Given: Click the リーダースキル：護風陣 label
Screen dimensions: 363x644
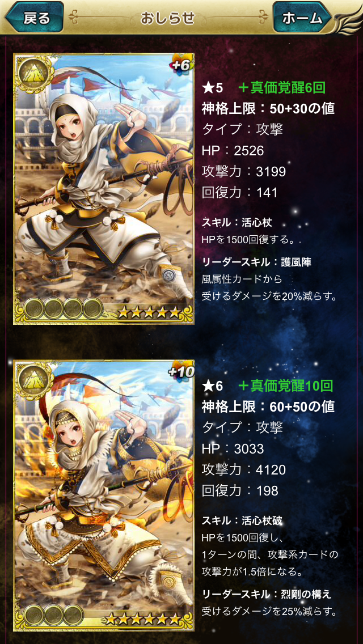Looking at the screenshot, I should [x=251, y=262].
